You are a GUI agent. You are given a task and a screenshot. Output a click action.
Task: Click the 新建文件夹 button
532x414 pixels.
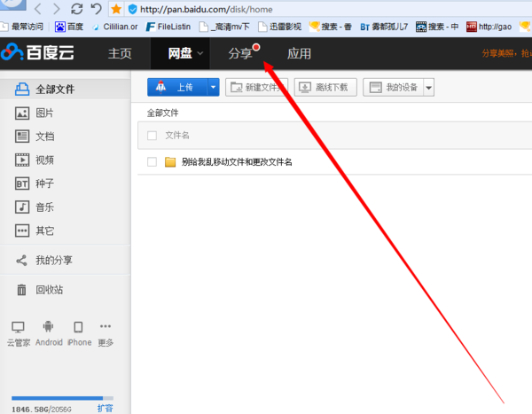pyautogui.click(x=256, y=87)
